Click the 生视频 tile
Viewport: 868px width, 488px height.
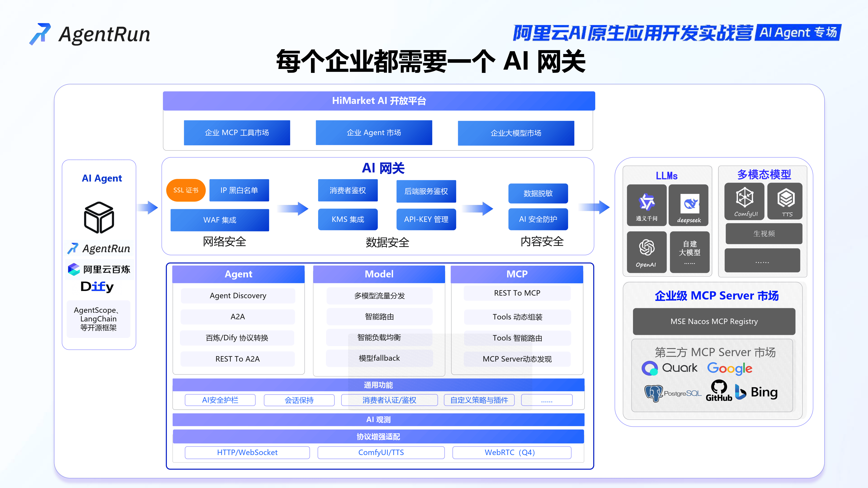pos(764,233)
